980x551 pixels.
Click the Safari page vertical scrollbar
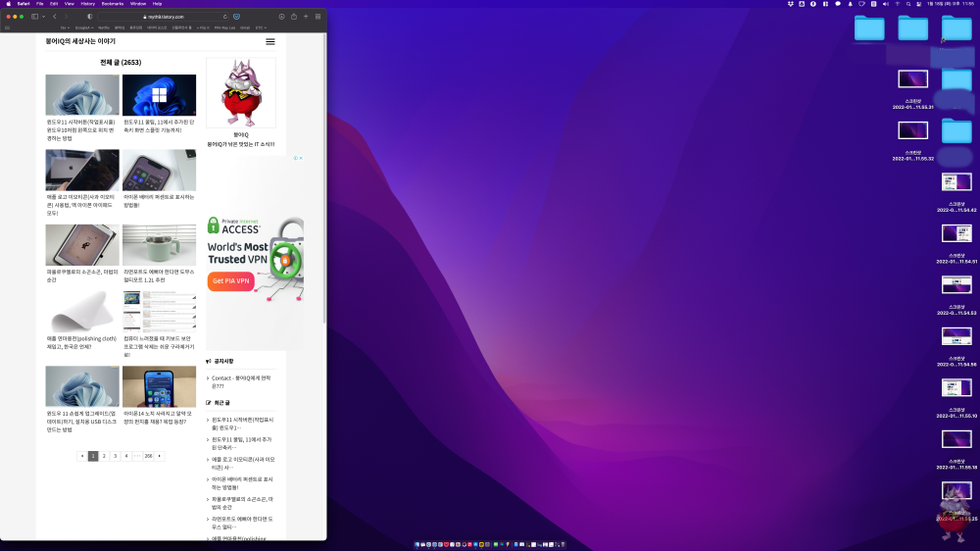coord(324,178)
